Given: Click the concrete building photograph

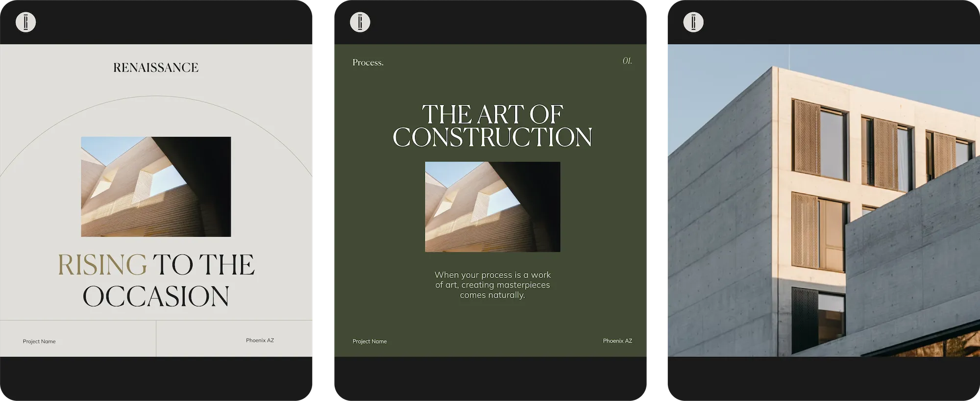Looking at the screenshot, I should 824,200.
